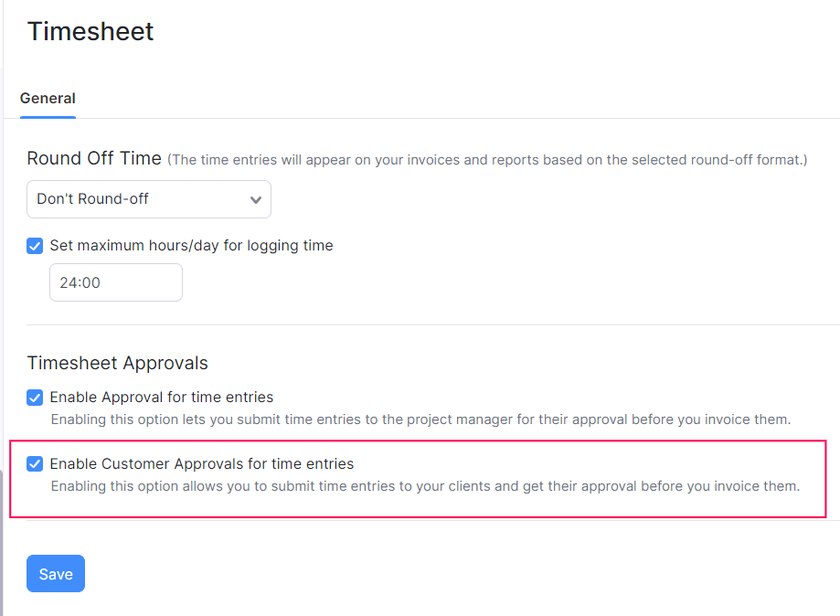This screenshot has height=616, width=840.
Task: Click the checkmark icon beside maximum hours option
Action: [x=34, y=246]
